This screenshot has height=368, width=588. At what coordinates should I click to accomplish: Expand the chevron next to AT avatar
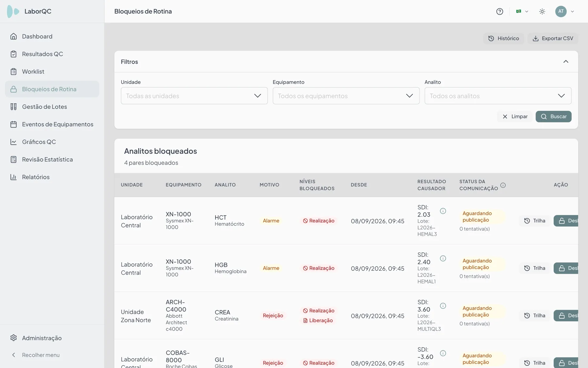(x=572, y=11)
